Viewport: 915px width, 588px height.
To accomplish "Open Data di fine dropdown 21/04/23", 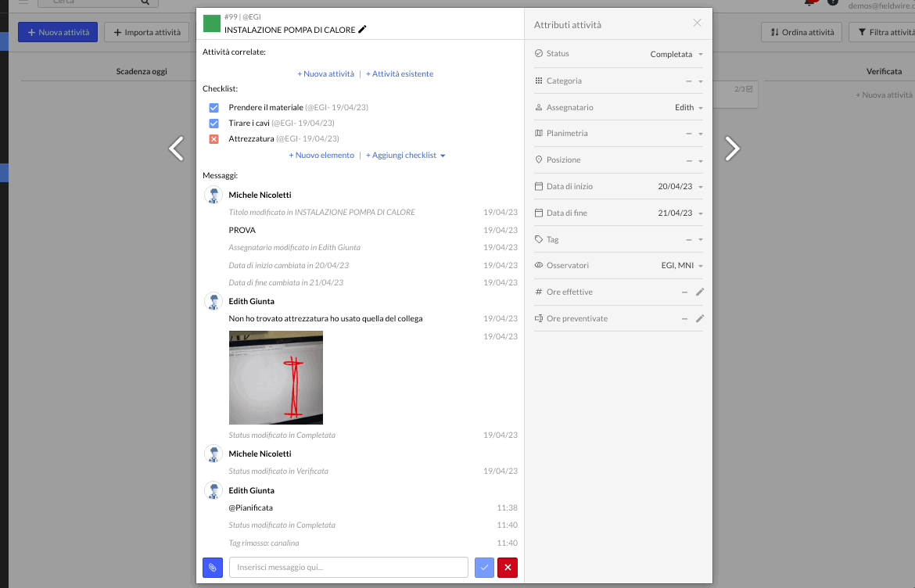I will point(680,213).
